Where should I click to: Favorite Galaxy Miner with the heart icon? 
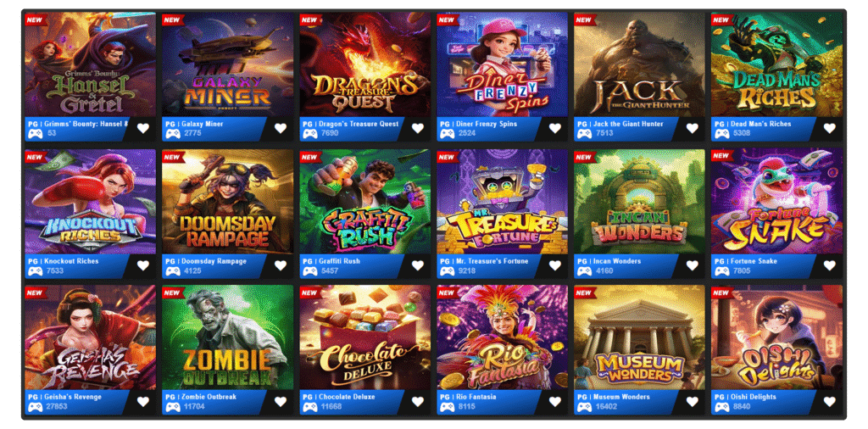281,128
